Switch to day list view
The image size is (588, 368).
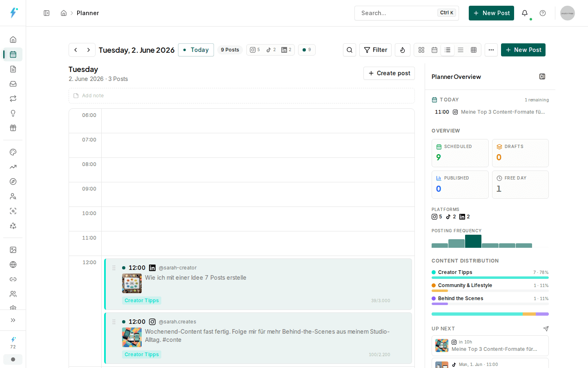448,50
